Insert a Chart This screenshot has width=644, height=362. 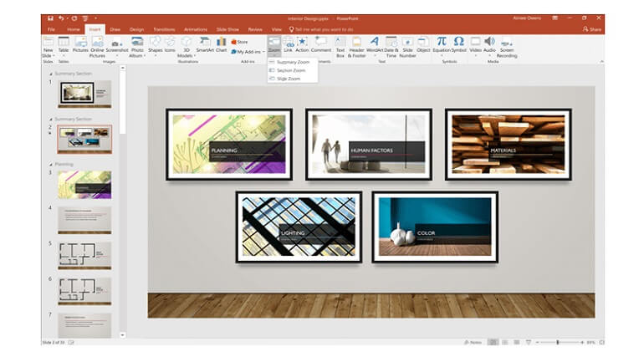222,44
